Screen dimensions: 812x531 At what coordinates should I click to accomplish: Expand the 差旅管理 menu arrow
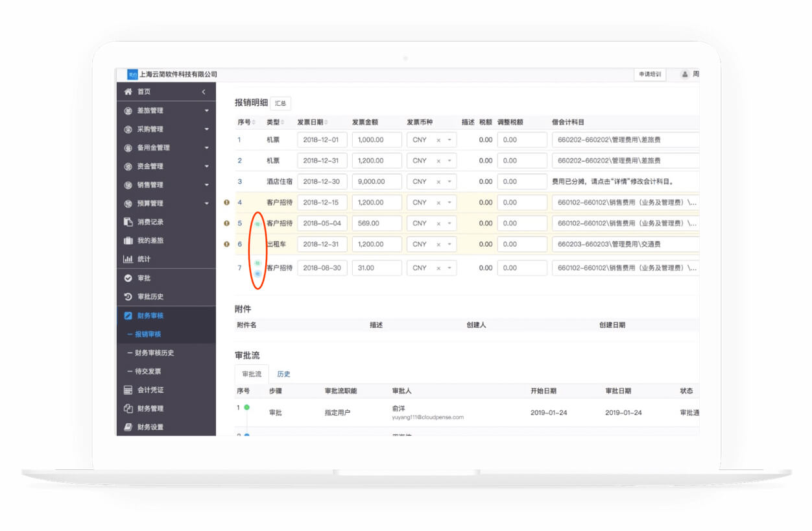(x=207, y=111)
